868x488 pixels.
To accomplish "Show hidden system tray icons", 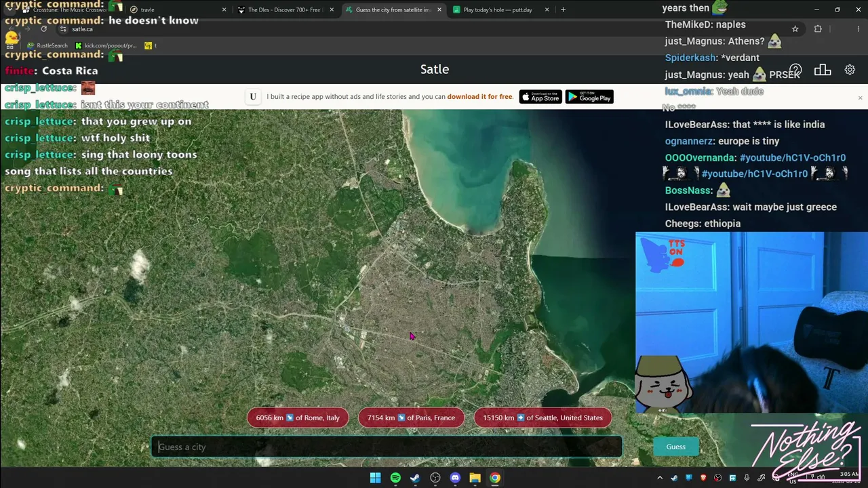I will coord(659,478).
